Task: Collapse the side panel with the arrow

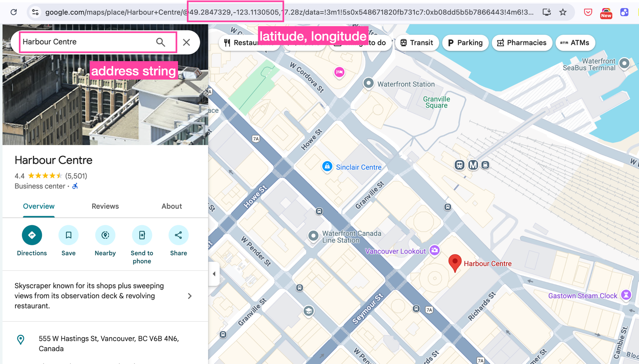Action: pos(214,273)
